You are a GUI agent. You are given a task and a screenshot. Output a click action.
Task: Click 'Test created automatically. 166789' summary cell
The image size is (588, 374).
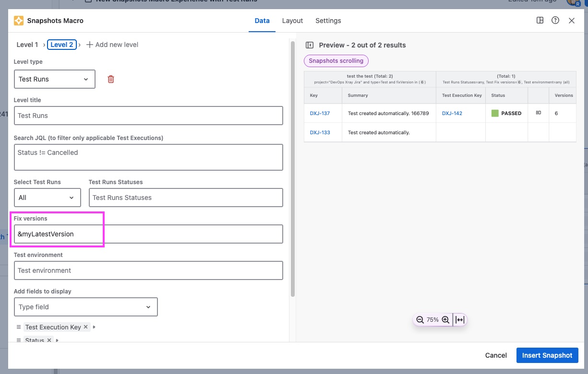point(388,113)
